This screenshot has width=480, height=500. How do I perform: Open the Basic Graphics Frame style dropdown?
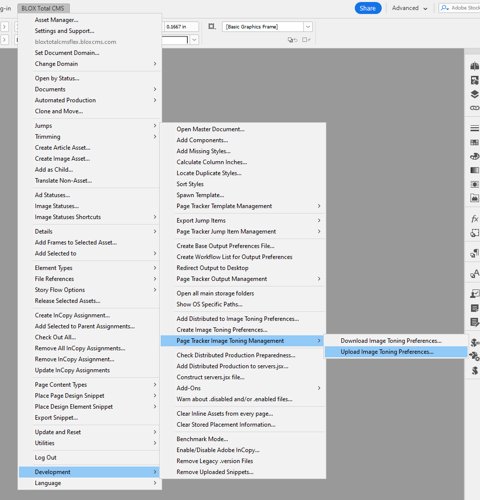point(308,27)
